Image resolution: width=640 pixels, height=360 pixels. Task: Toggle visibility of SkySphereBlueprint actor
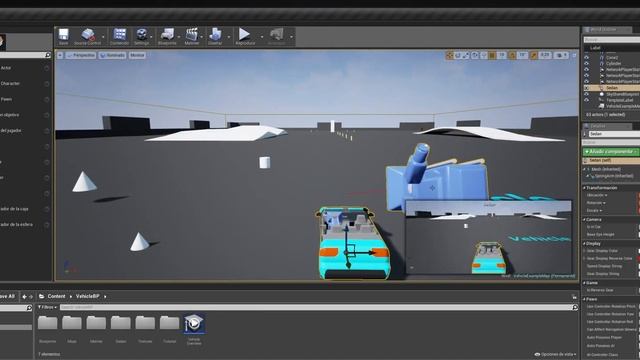click(x=587, y=94)
